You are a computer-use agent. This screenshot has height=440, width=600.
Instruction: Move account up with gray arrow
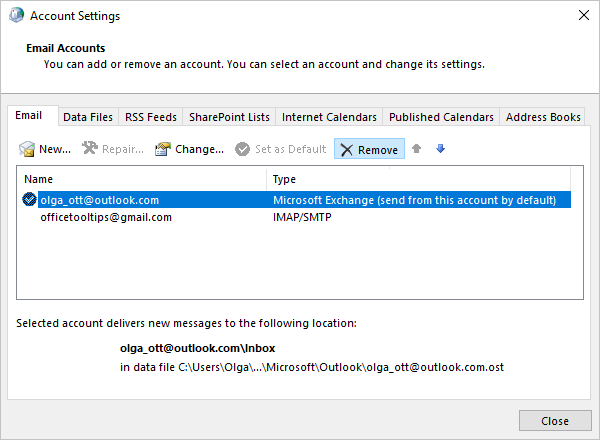(416, 148)
